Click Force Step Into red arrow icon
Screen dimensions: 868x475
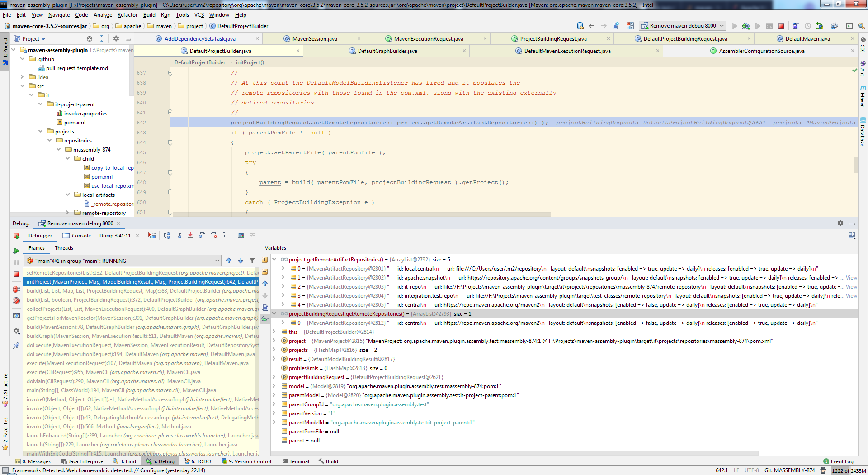(190, 235)
